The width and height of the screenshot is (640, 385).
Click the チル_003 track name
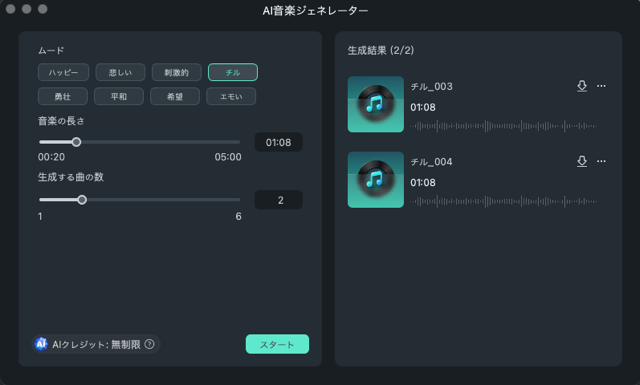431,87
